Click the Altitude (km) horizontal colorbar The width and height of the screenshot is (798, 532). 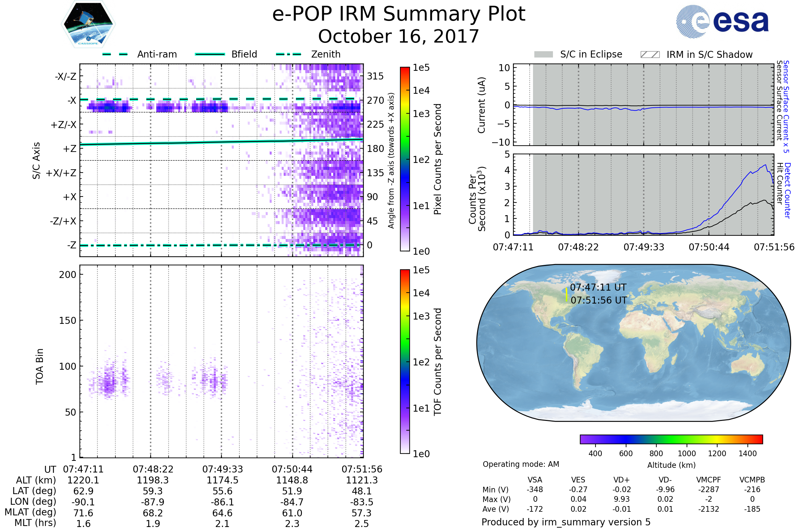coord(671,439)
